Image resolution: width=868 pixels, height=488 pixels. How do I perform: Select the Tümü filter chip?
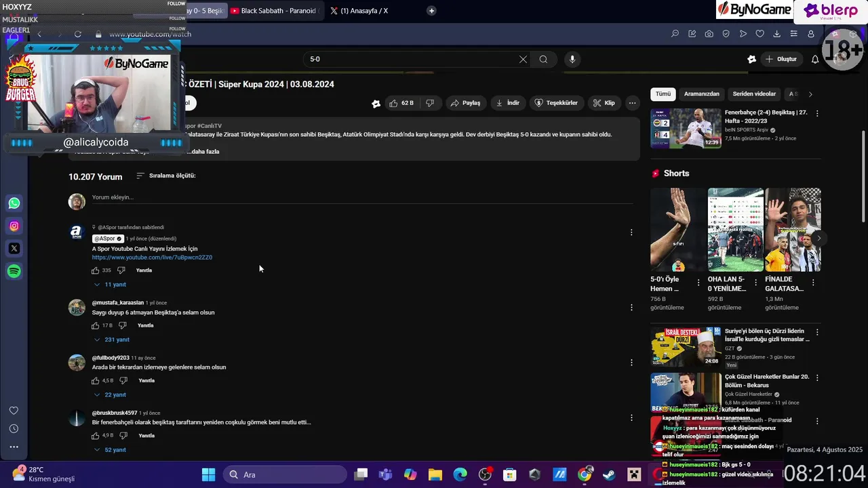[x=663, y=94]
